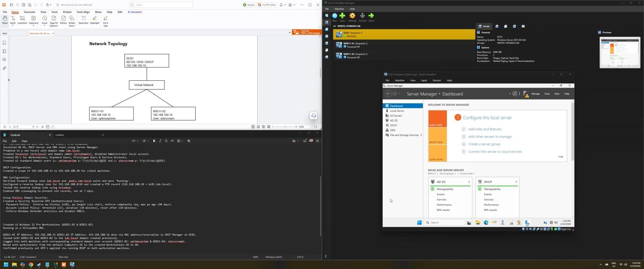
Task: Apply Strikethrough in the notepad toolbar
Action: (166, 141)
